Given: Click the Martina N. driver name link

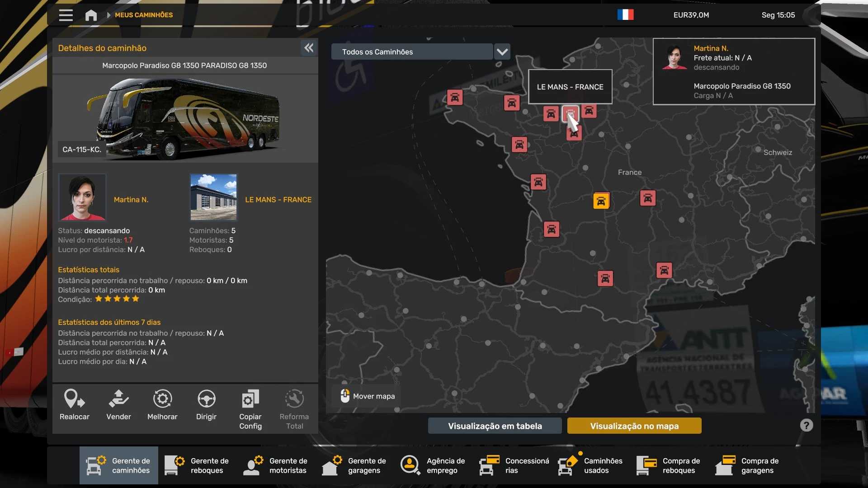Looking at the screenshot, I should tap(131, 200).
